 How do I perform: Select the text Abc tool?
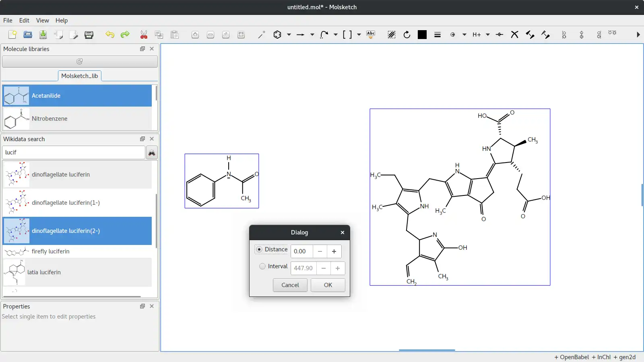[x=371, y=35]
